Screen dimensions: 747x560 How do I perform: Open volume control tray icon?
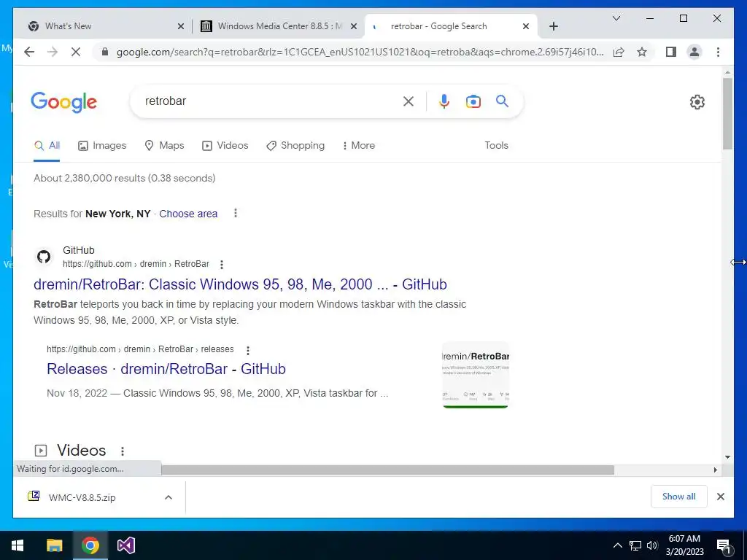[x=652, y=545]
